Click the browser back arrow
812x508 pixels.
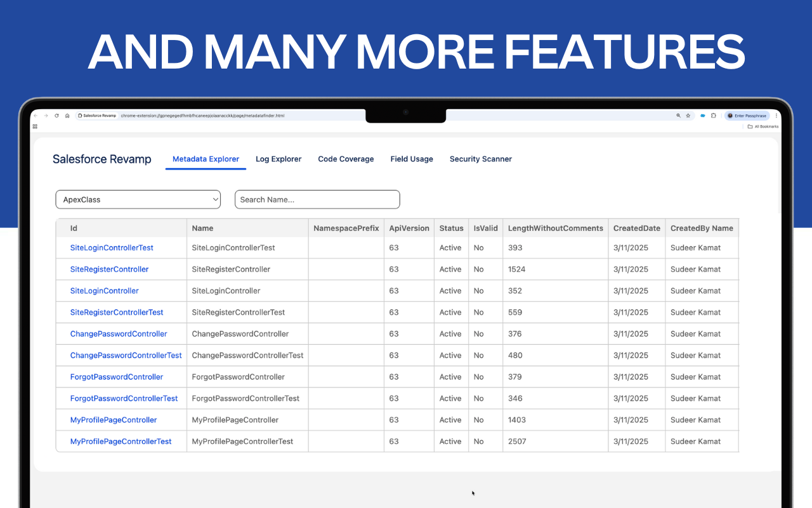point(36,116)
